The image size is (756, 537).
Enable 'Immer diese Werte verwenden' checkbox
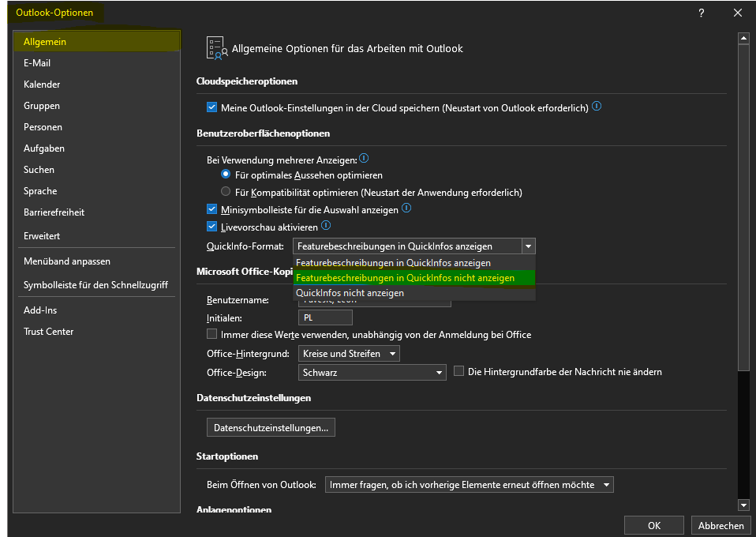(x=211, y=334)
